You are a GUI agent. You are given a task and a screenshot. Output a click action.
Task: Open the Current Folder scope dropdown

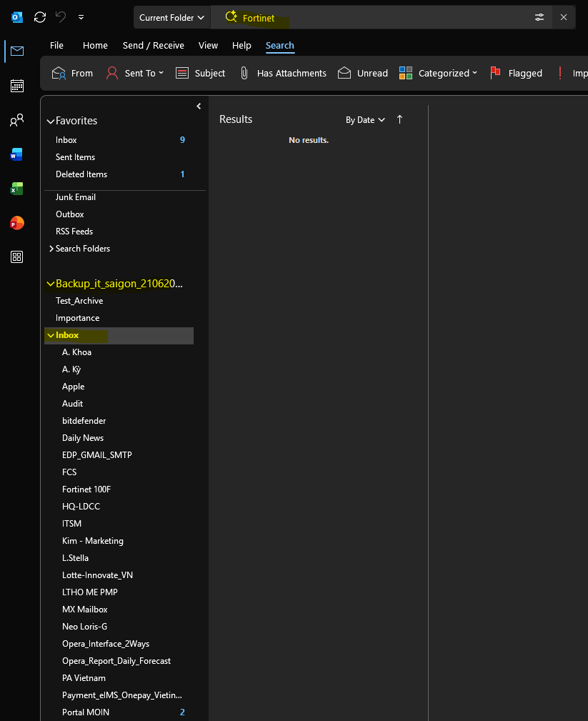coord(171,17)
